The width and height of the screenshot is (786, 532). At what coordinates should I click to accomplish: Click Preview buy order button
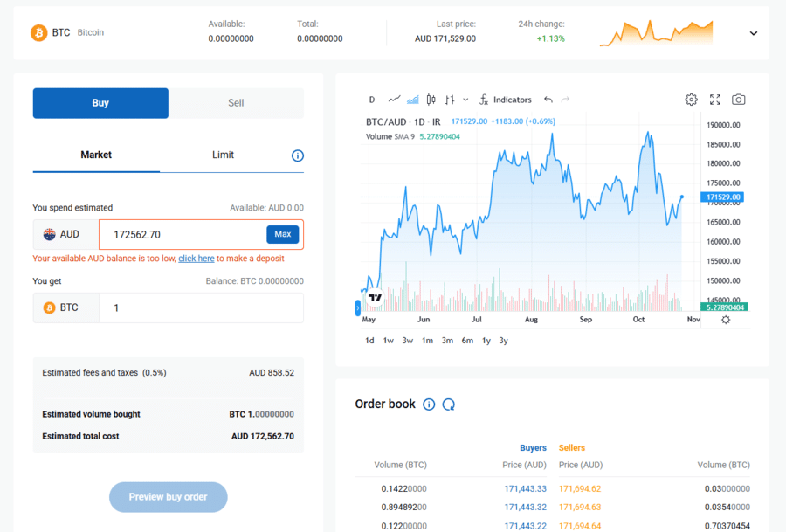pos(168,497)
